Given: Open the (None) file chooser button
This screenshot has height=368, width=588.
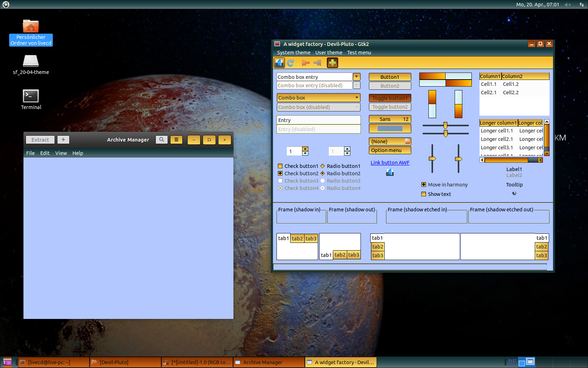Looking at the screenshot, I should coord(390,142).
